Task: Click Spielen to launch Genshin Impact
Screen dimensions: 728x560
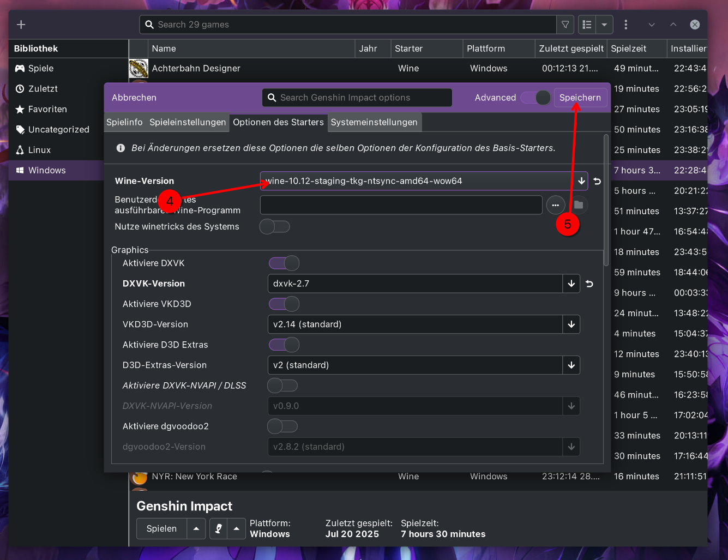Action: pos(161,528)
